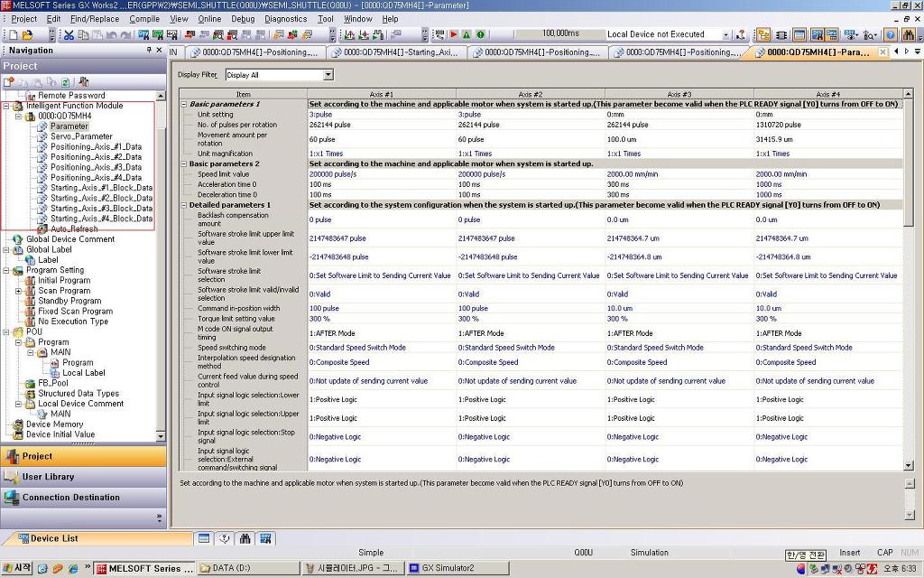Viewport: 924px width, 578px height.
Task: Collapse the Basic parameters 1 section
Action: pyautogui.click(x=184, y=104)
